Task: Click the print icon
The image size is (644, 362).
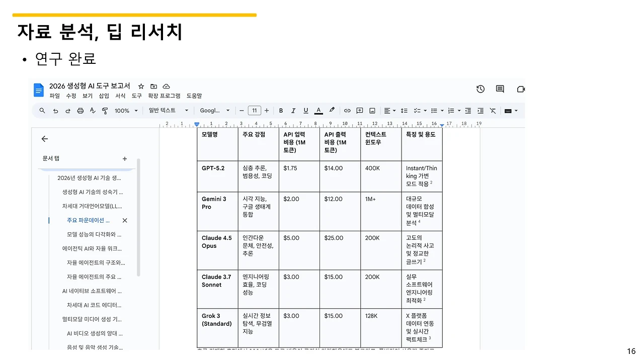Action: pos(80,111)
